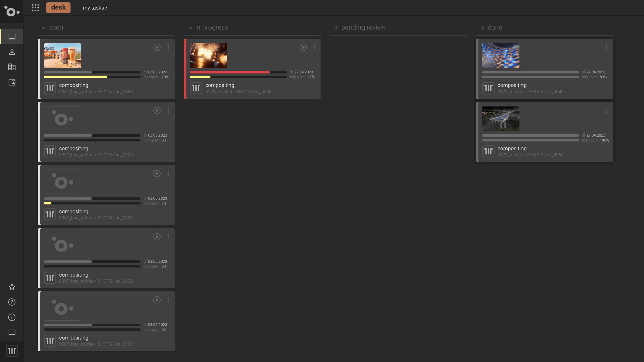Viewport: 644px width, 362px height.
Task: Start timer on 7% spent task
Action: 157,173
